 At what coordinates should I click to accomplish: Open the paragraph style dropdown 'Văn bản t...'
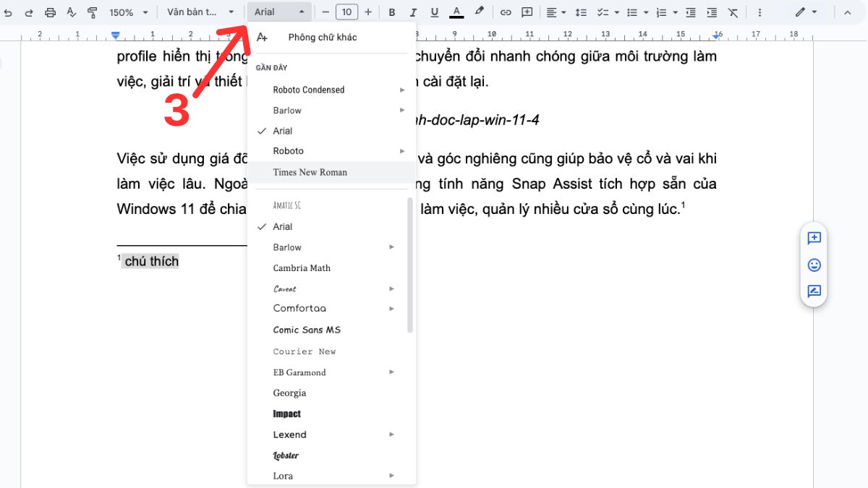(x=200, y=12)
